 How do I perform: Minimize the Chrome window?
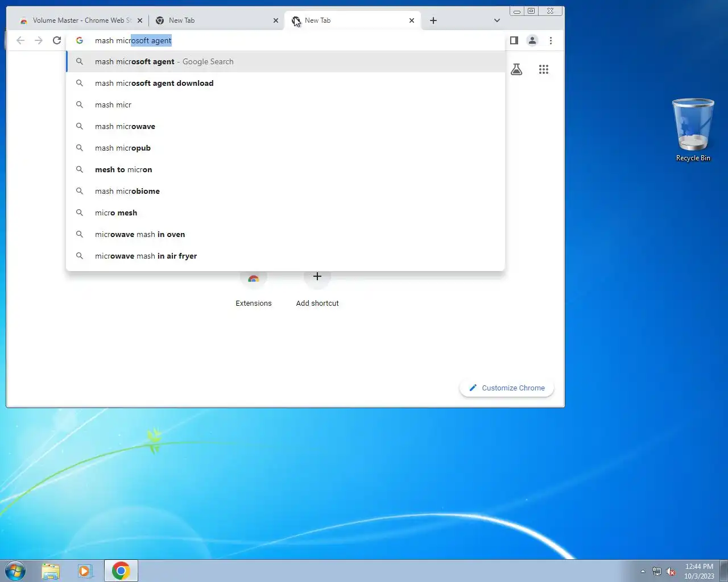click(516, 11)
